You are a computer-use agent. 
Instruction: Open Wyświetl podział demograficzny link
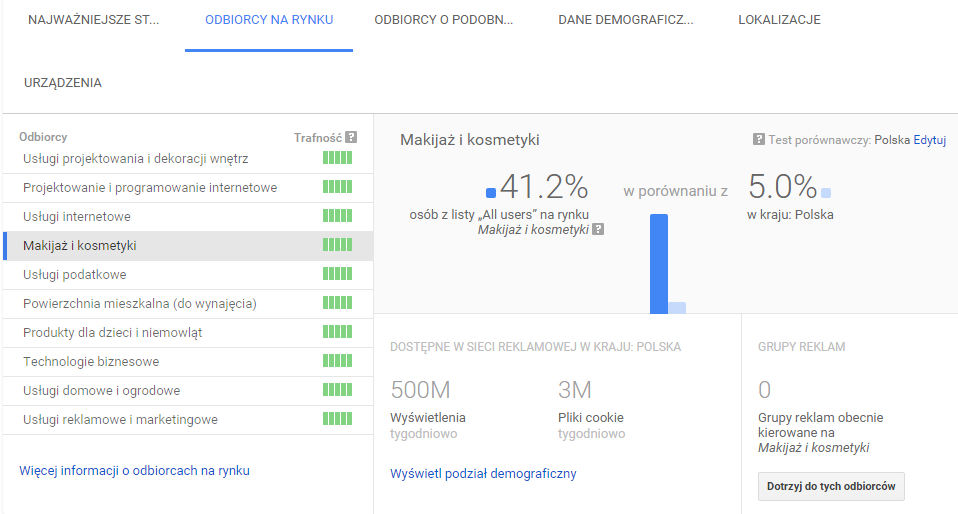pyautogui.click(x=483, y=474)
